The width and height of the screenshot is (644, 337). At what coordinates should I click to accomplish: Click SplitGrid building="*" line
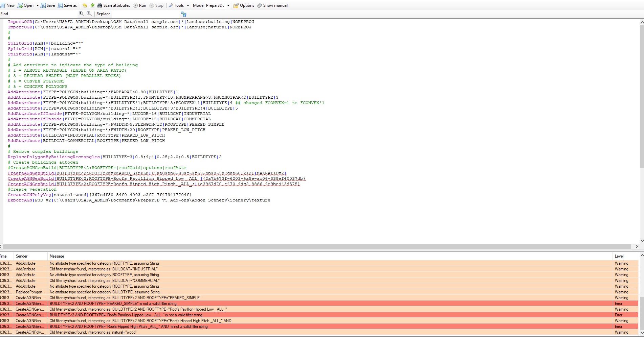(46, 43)
